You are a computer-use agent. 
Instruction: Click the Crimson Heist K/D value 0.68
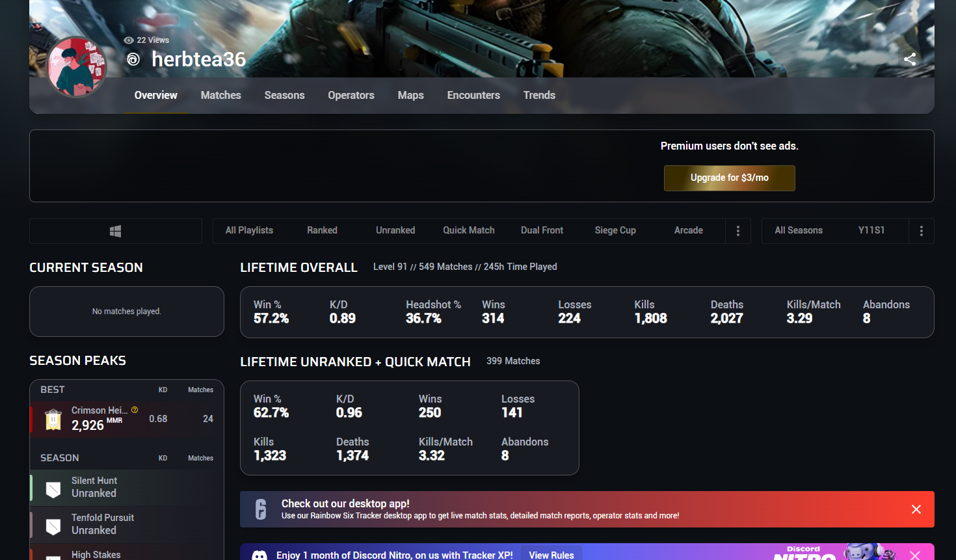click(x=158, y=419)
